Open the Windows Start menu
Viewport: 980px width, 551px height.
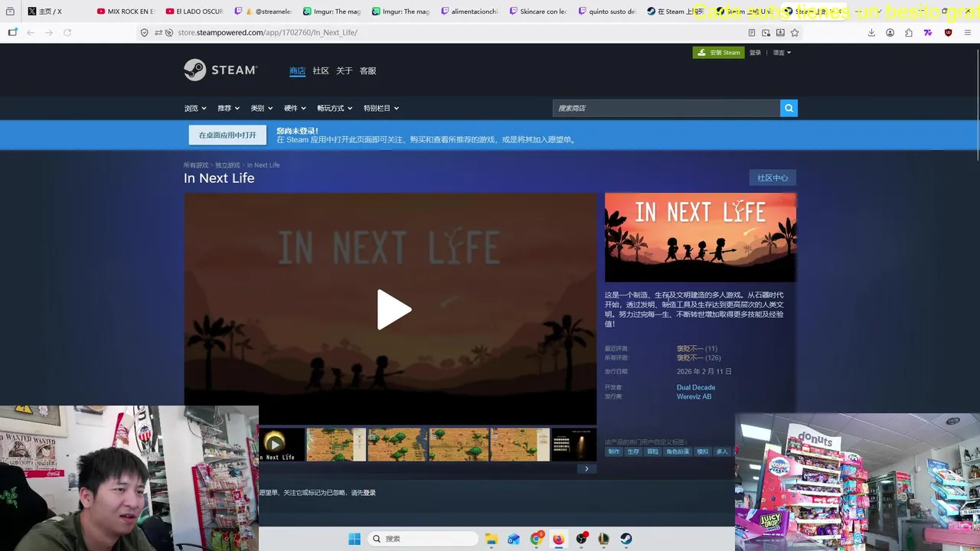click(354, 539)
